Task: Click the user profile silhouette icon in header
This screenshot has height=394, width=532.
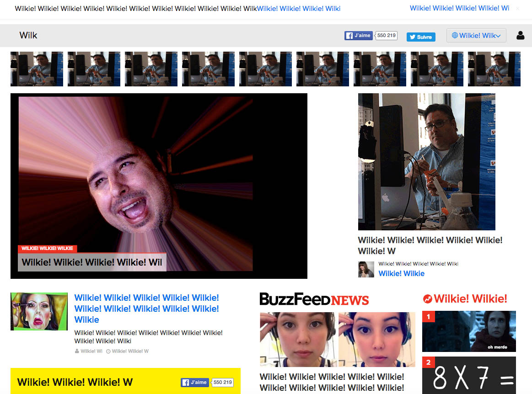Action: [x=520, y=35]
